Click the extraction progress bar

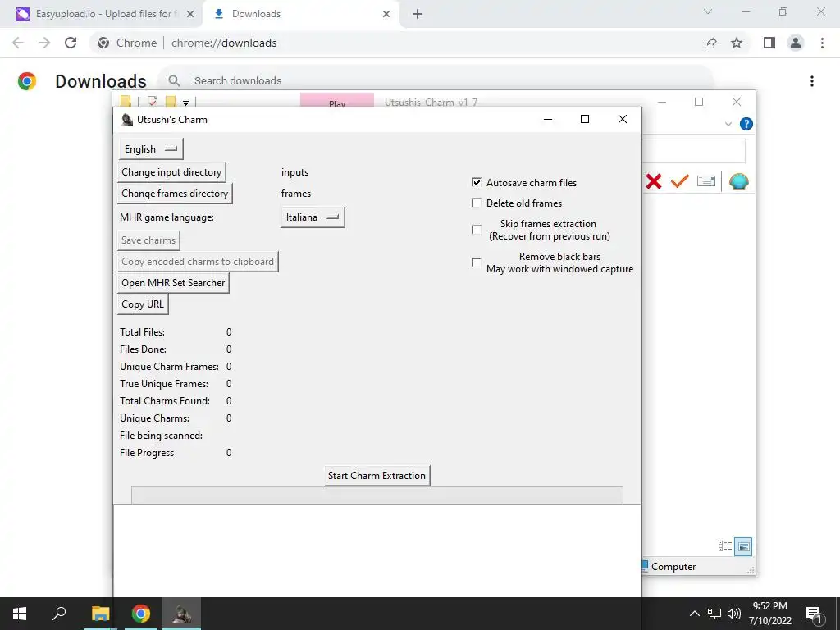[x=377, y=495]
